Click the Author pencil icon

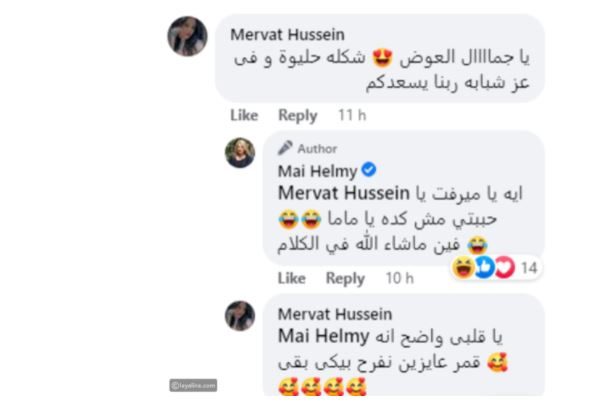285,148
